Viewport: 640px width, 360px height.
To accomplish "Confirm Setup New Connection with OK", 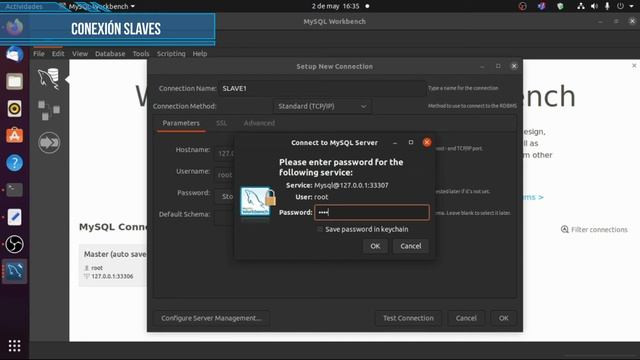I will point(504,318).
